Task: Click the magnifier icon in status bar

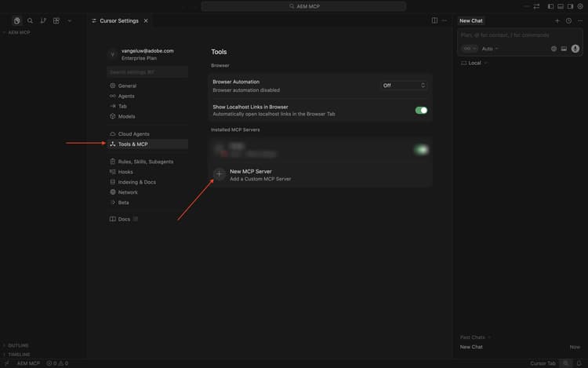Action: point(566,363)
